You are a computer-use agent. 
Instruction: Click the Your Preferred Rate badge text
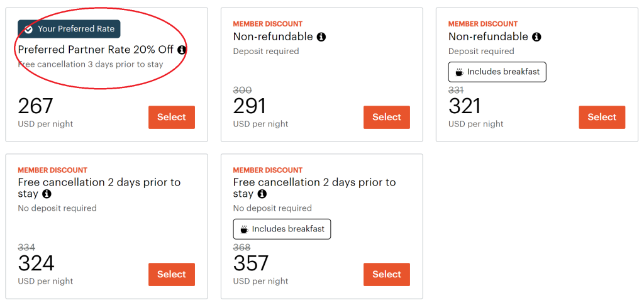[76, 29]
